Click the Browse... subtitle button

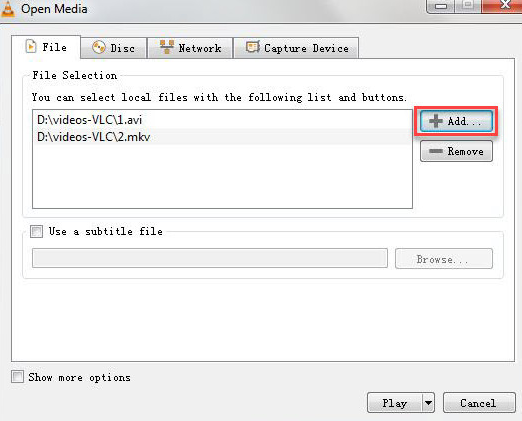tap(444, 258)
